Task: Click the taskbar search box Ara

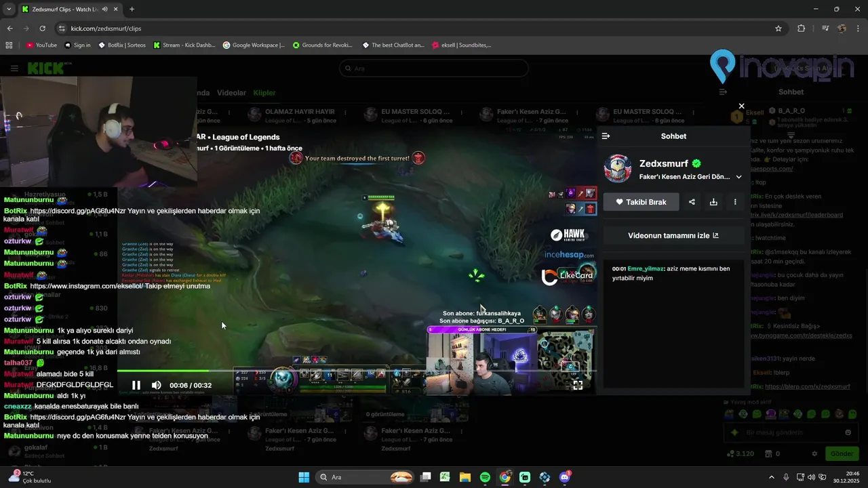Action: (366, 477)
